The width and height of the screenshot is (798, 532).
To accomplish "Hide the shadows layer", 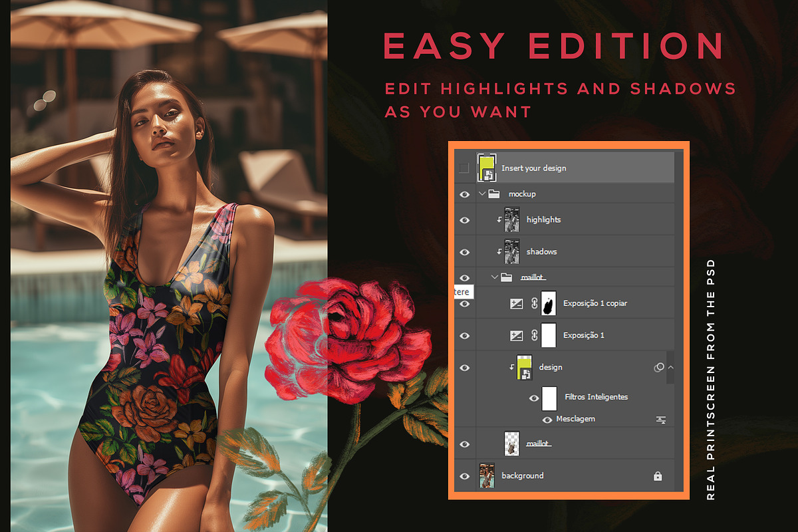I will point(464,252).
